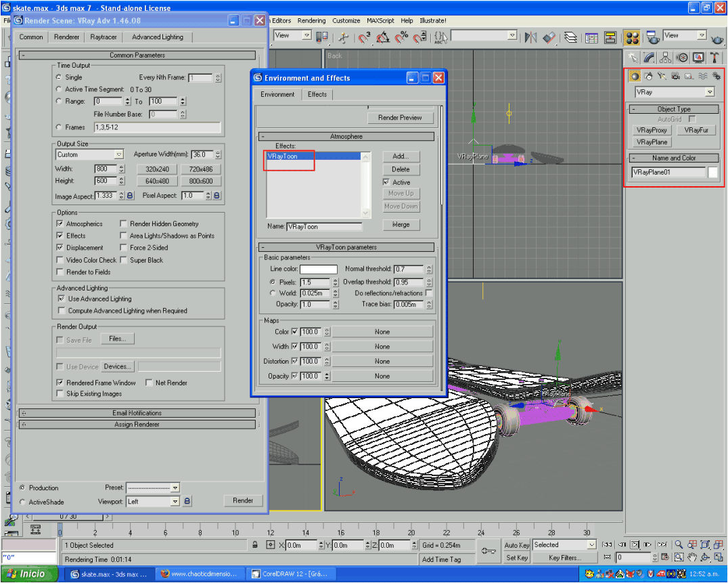The height and width of the screenshot is (583, 728).
Task: Click the white Line color swatch
Action: 319,269
